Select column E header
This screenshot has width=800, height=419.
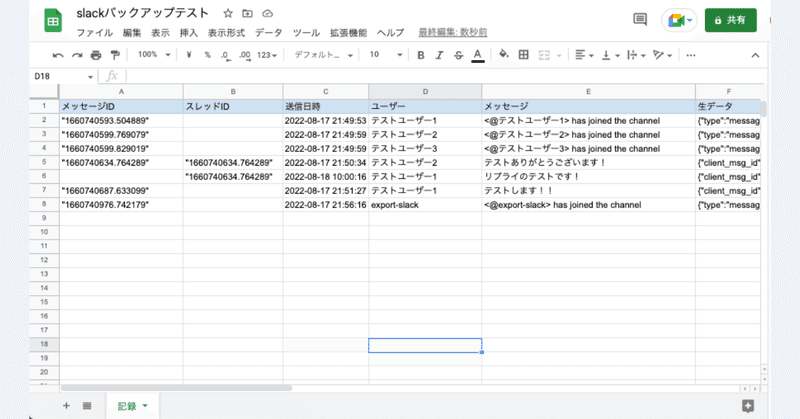click(x=588, y=92)
